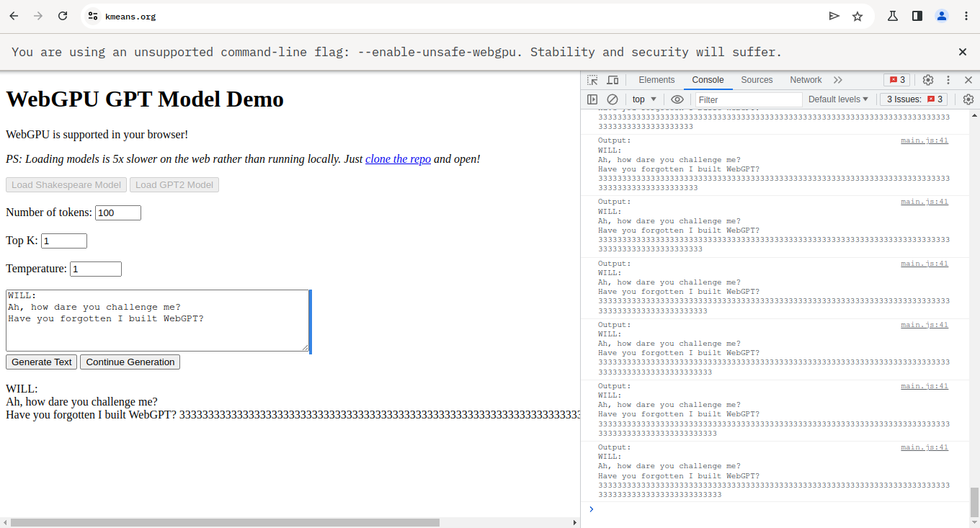Click the Load GPT2 Model button
This screenshot has width=980, height=528.
coord(174,185)
